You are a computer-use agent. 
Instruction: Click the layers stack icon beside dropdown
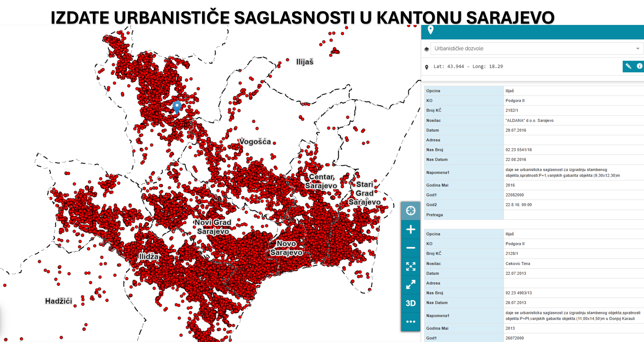pyautogui.click(x=427, y=49)
